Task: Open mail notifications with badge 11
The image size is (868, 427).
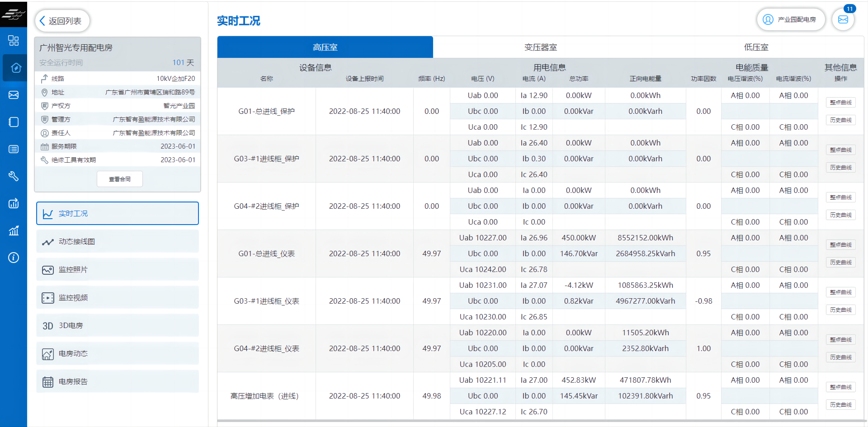Action: coord(843,20)
